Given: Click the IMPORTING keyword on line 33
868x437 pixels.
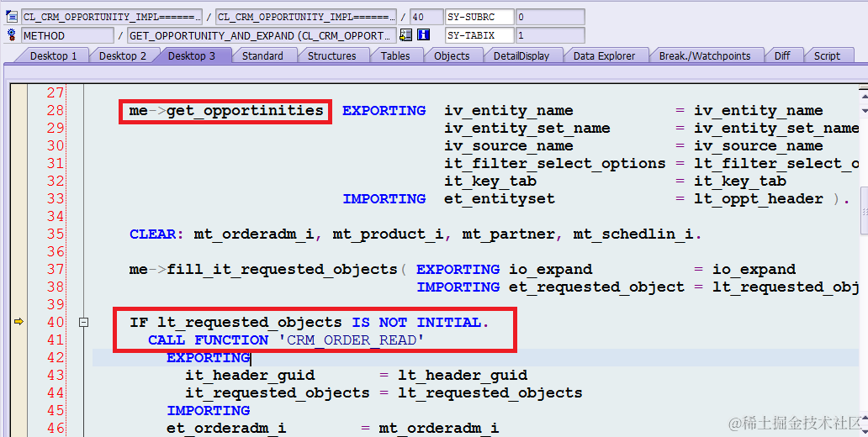Looking at the screenshot, I should coord(384,198).
